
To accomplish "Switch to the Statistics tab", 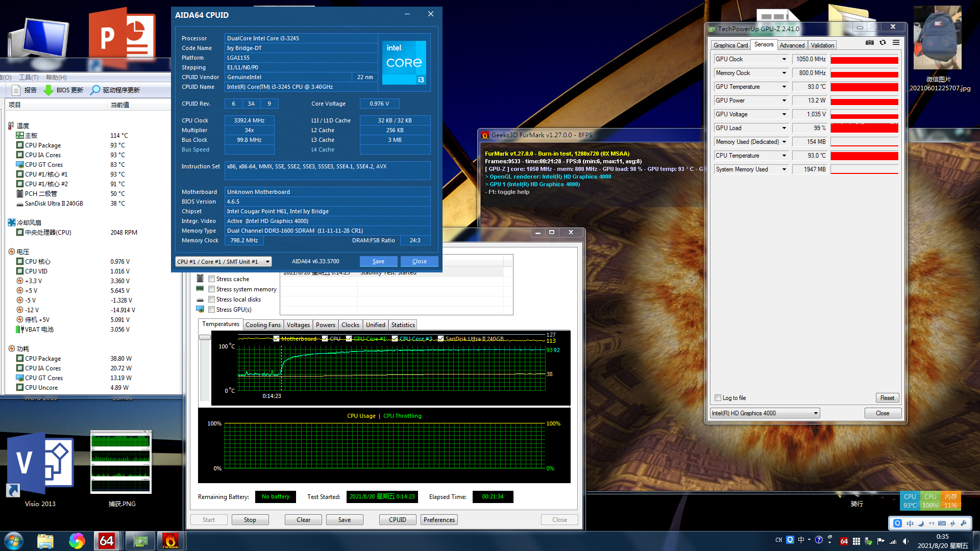I will (403, 325).
